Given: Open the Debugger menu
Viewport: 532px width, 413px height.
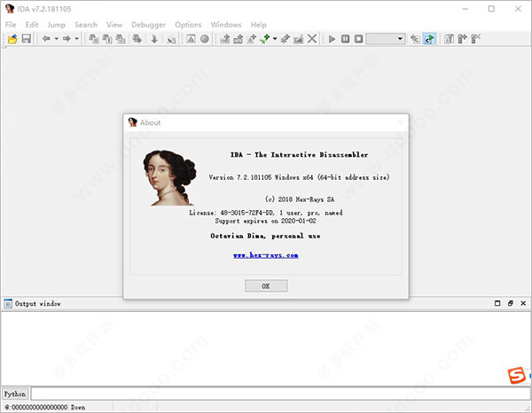Looking at the screenshot, I should point(149,25).
